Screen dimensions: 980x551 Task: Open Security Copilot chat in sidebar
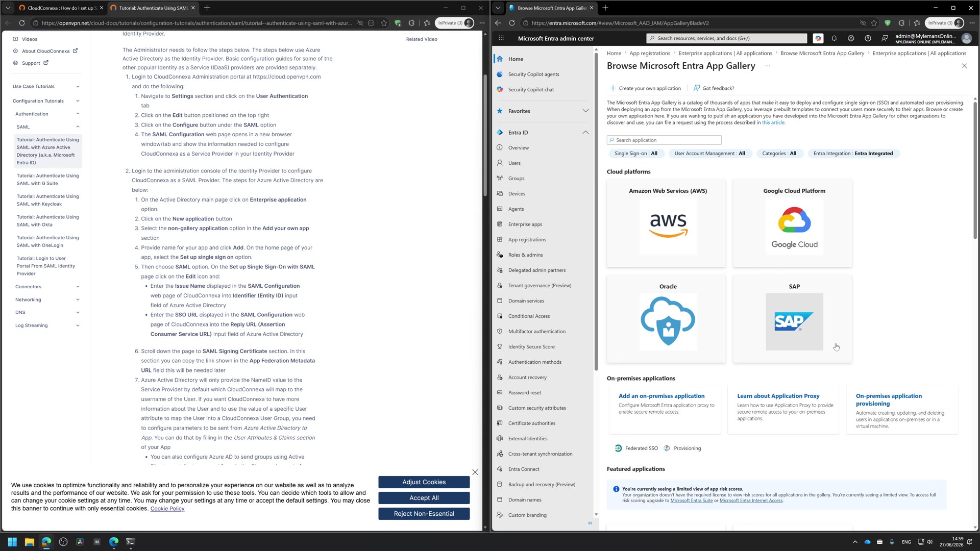point(531,90)
